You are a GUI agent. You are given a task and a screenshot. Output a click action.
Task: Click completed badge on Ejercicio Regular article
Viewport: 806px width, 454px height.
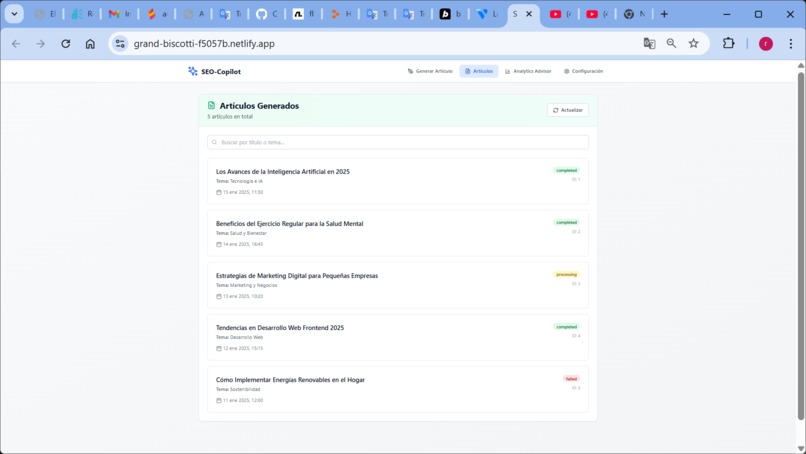coord(566,222)
